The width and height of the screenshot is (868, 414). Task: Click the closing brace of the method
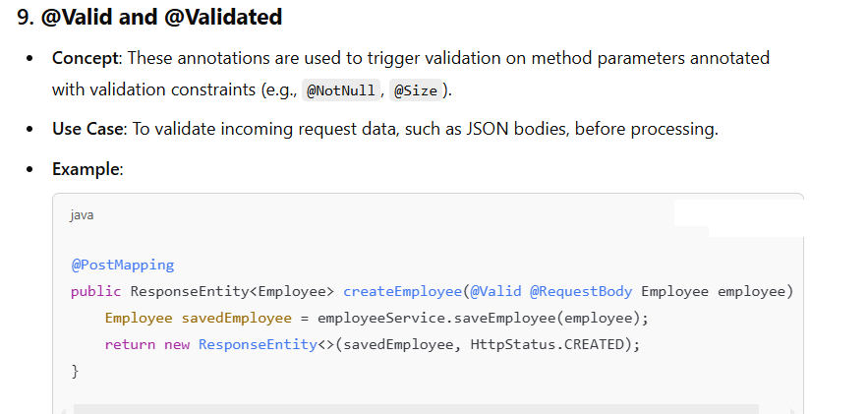pos(76,372)
